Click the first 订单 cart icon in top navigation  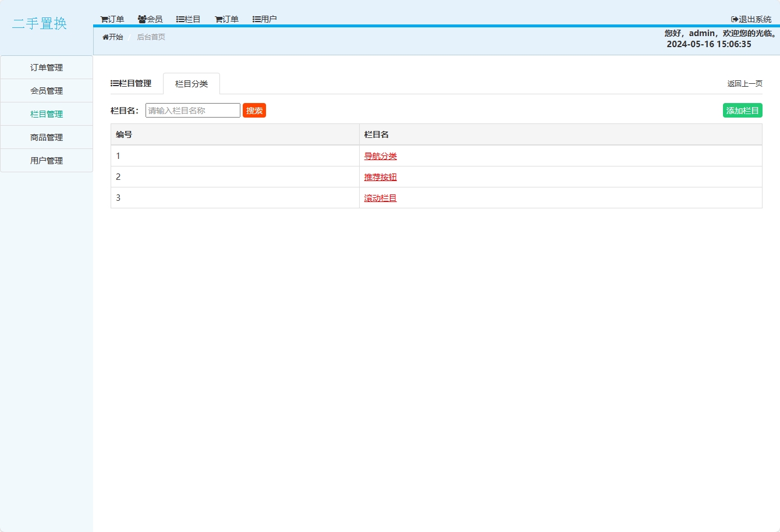(x=104, y=19)
